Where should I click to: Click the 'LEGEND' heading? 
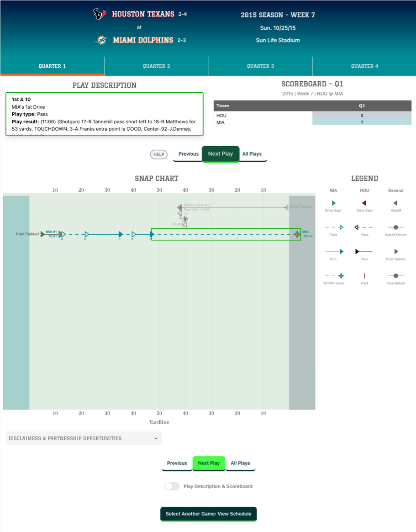point(364,179)
